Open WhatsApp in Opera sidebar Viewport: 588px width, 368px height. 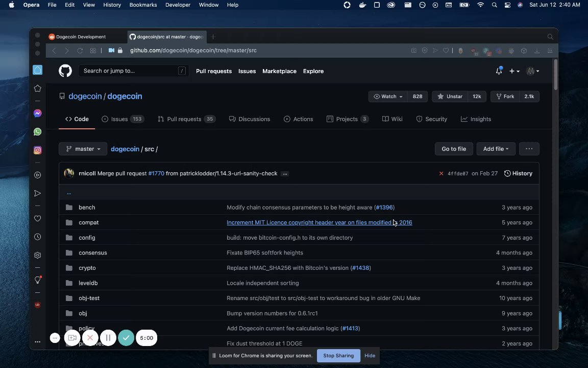click(x=37, y=132)
